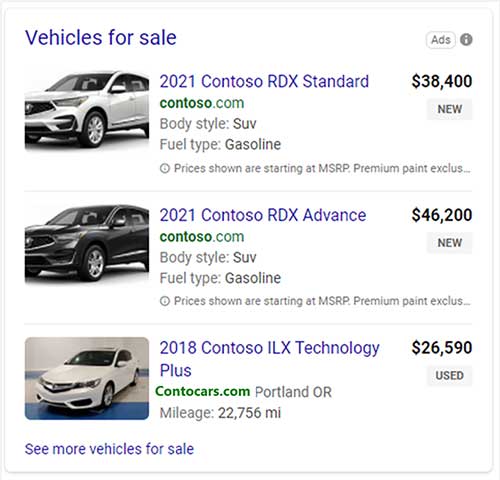Image resolution: width=500 pixels, height=480 pixels.
Task: Open 2021 Contoso RDX Standard listing title
Action: (264, 81)
